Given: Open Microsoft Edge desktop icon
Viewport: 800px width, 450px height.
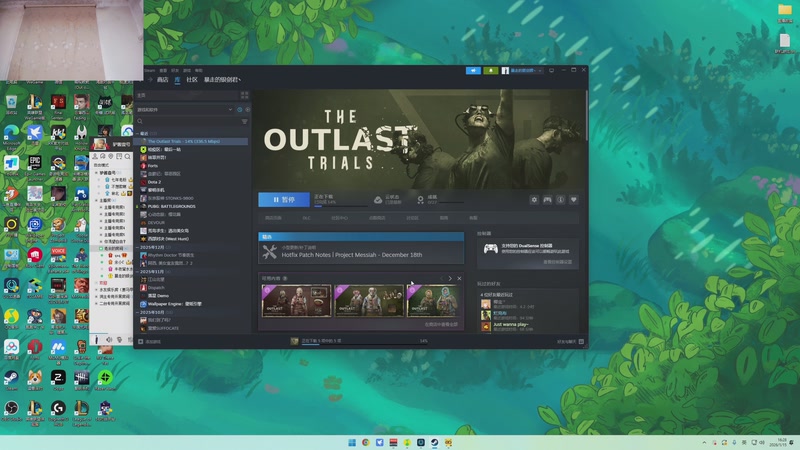Looking at the screenshot, I should coord(11,136).
